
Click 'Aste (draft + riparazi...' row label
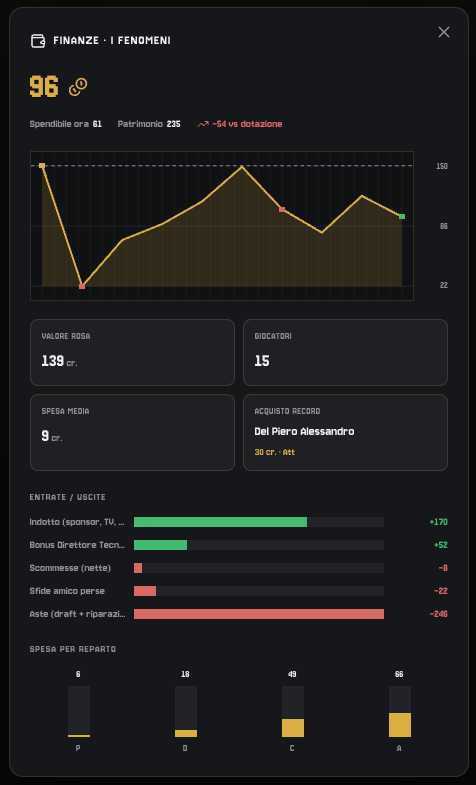point(77,614)
